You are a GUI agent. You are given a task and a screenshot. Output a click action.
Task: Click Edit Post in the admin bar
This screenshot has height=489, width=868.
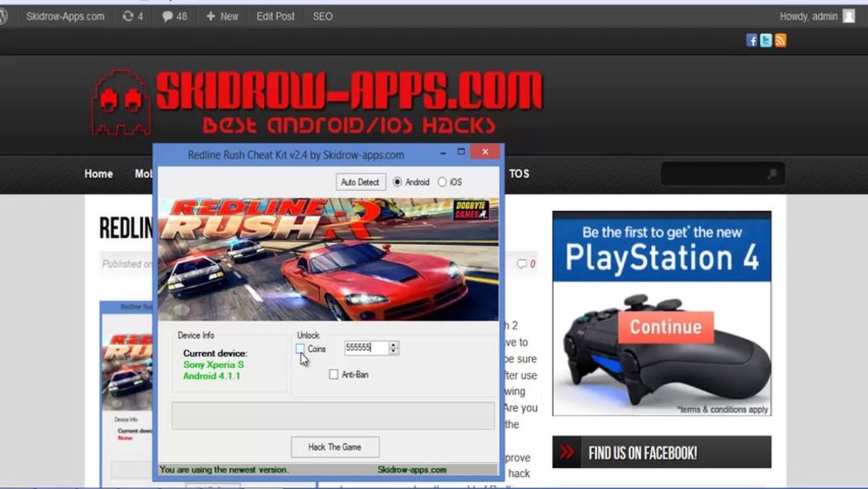(276, 16)
